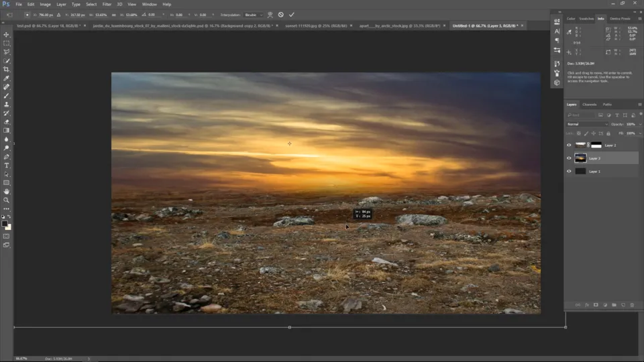Select the Move tool
The height and width of the screenshot is (362, 644).
[6, 35]
